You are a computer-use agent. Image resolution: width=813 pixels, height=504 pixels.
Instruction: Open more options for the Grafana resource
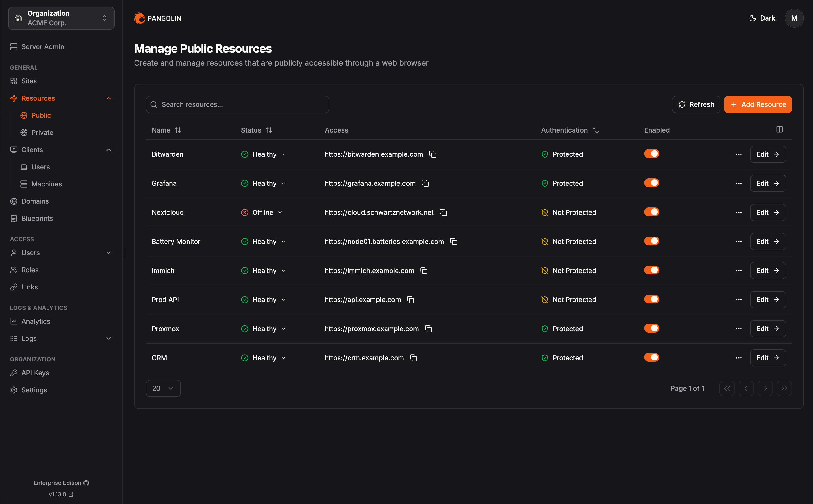click(739, 183)
